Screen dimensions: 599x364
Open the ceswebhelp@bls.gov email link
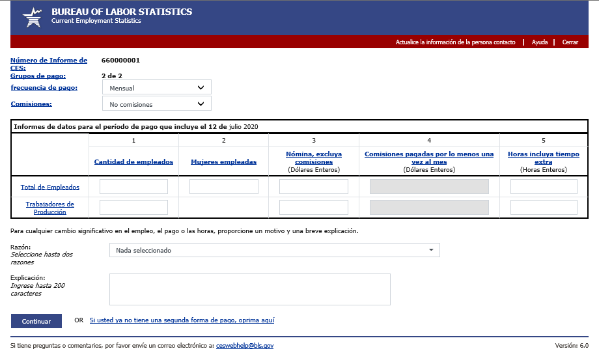click(x=245, y=346)
